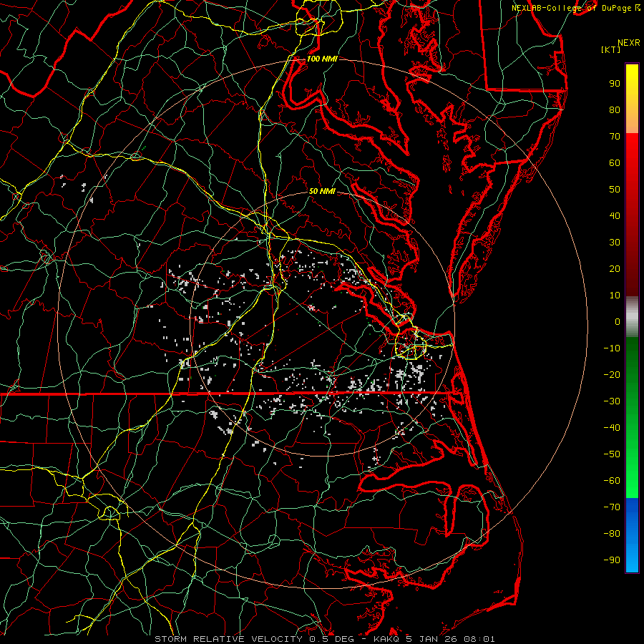Click the positive 60 scale value
The width and height of the screenshot is (644, 644).
[615, 162]
